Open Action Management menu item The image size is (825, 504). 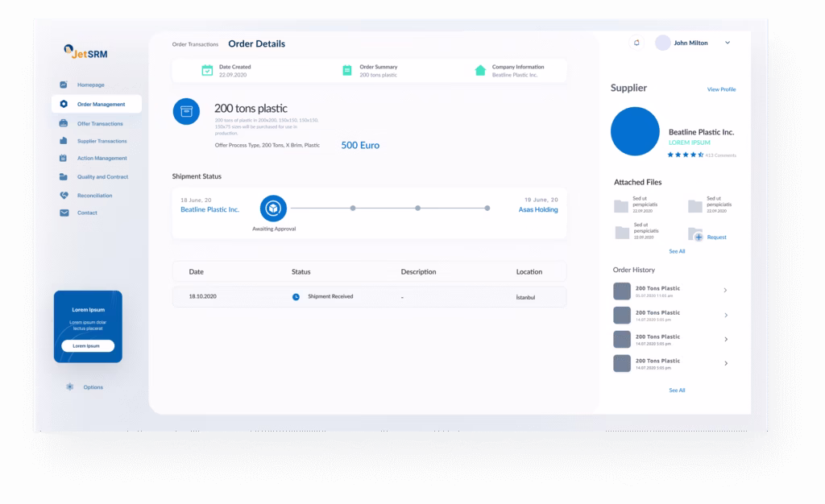(x=102, y=158)
